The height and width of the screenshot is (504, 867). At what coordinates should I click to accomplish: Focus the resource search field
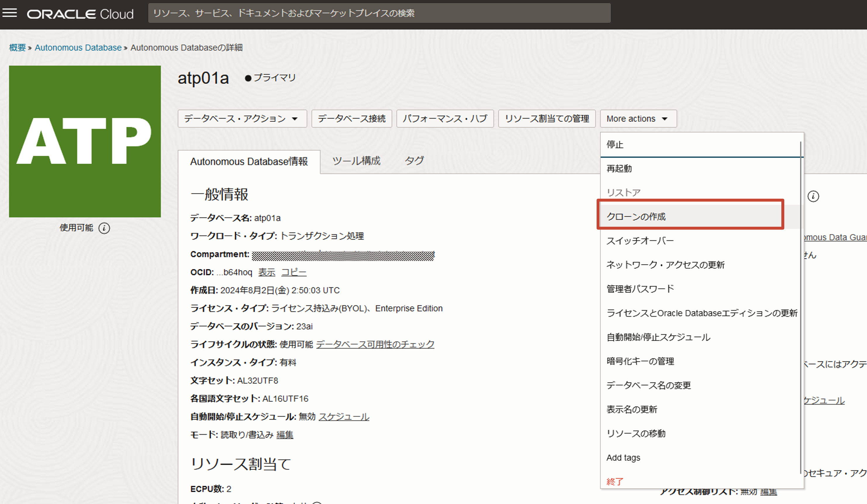pos(379,13)
